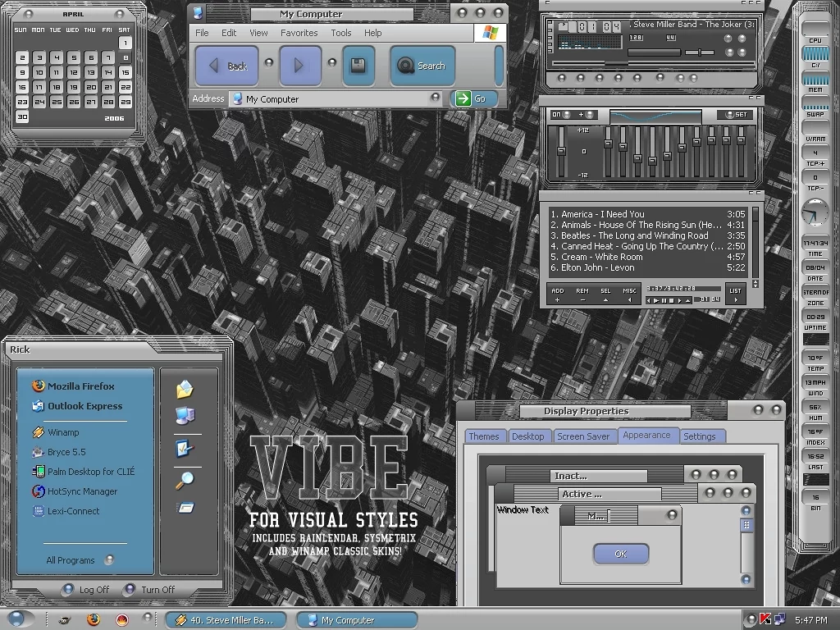Expand the Address bar dropdown
Screen dimensions: 840x630
[436, 98]
